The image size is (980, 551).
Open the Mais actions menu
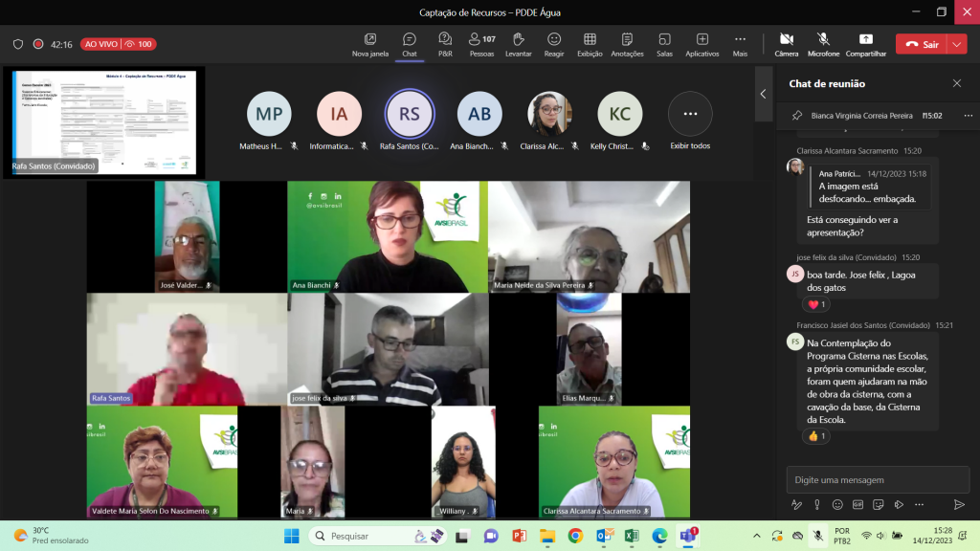point(740,45)
